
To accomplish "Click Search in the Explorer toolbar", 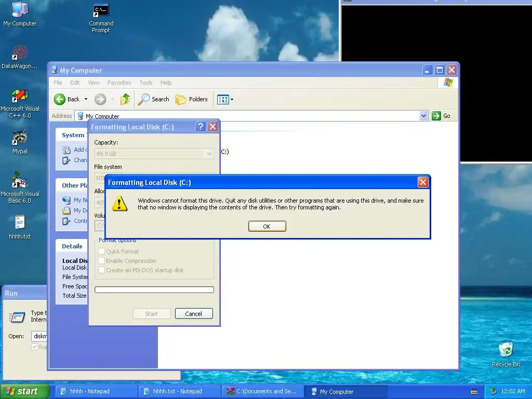I will pos(153,99).
